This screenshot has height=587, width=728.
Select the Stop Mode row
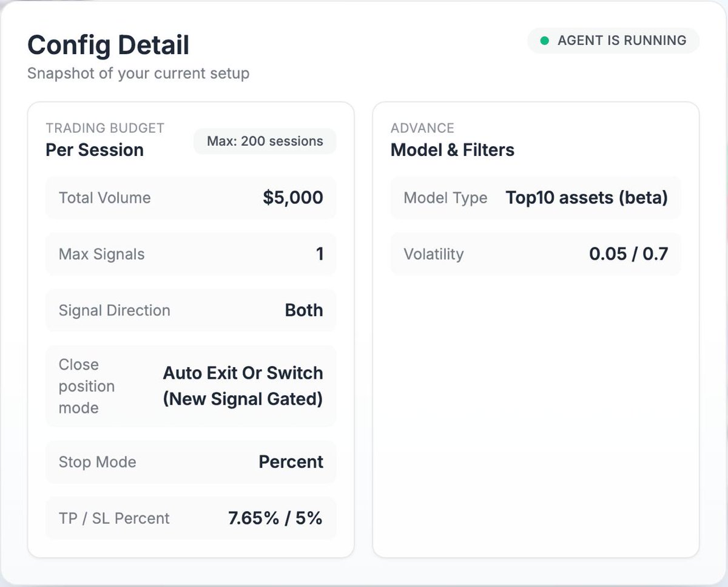point(190,462)
